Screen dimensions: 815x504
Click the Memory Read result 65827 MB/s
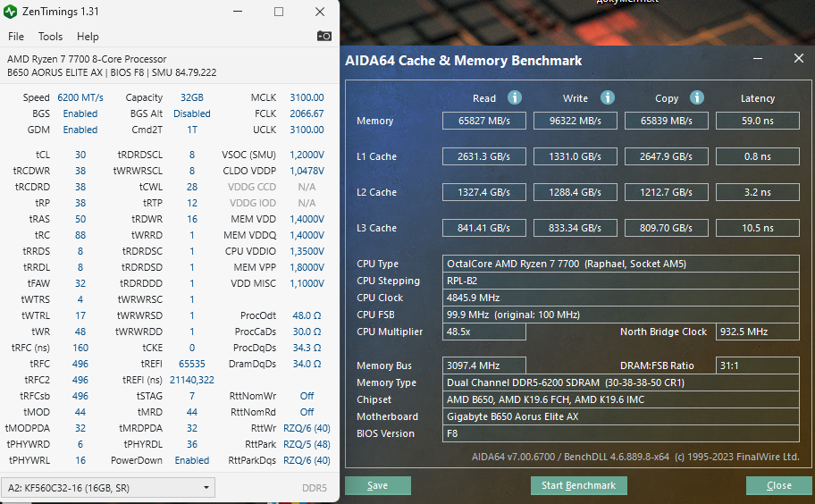click(x=484, y=121)
